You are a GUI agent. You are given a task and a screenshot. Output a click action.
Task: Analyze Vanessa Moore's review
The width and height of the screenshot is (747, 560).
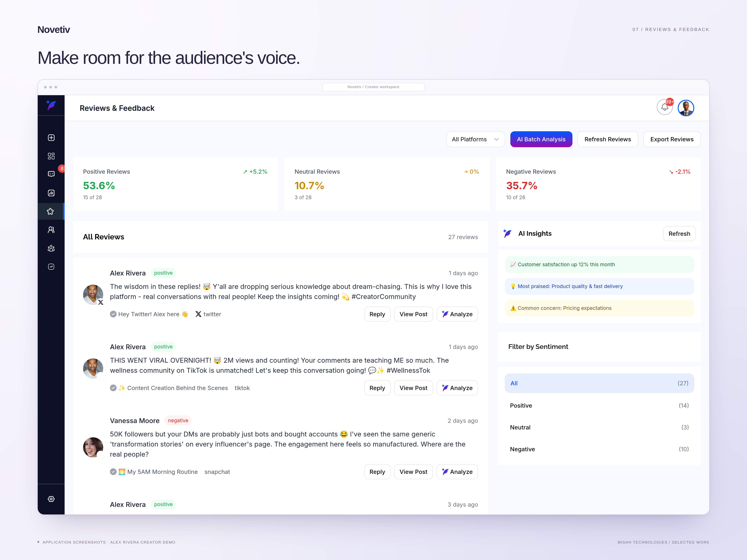click(457, 472)
